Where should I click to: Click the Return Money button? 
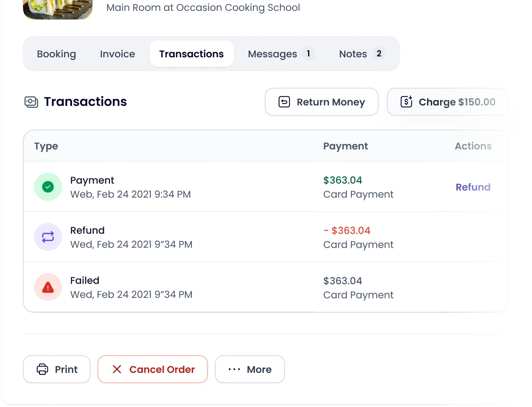coord(322,102)
